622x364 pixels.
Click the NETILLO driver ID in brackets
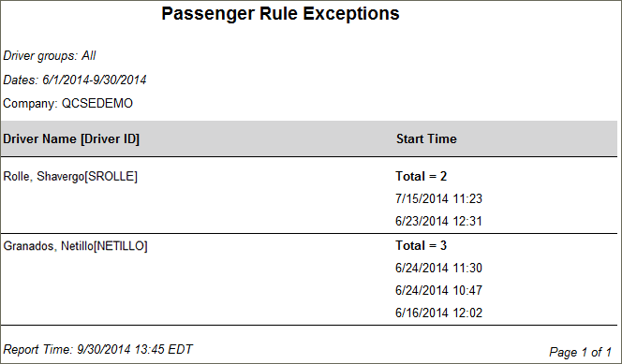click(x=121, y=246)
